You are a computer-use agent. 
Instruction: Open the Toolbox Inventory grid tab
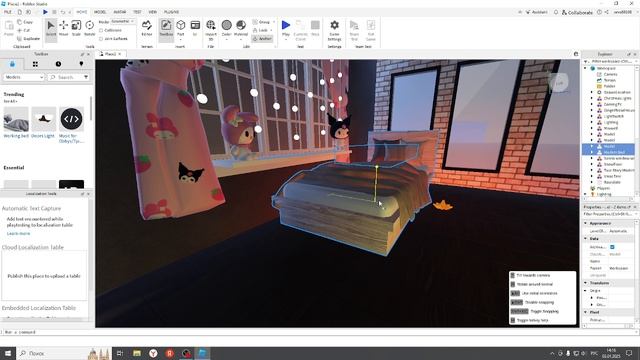point(35,64)
